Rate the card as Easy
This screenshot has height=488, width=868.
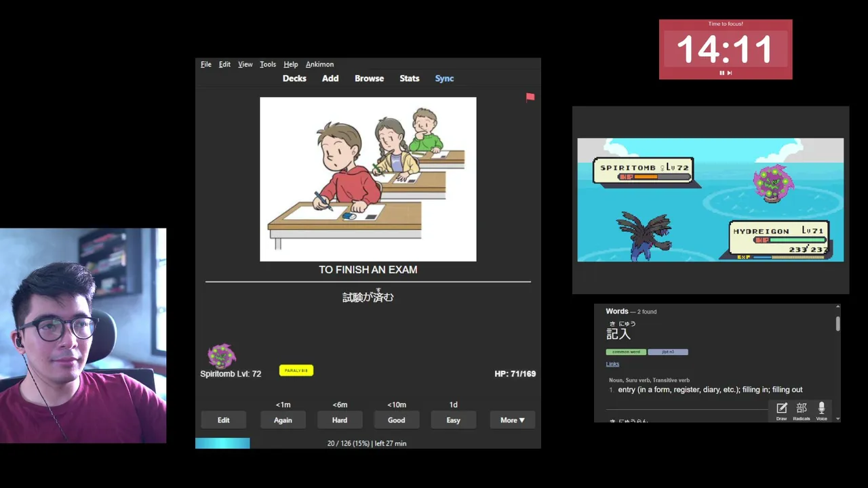[453, 420]
